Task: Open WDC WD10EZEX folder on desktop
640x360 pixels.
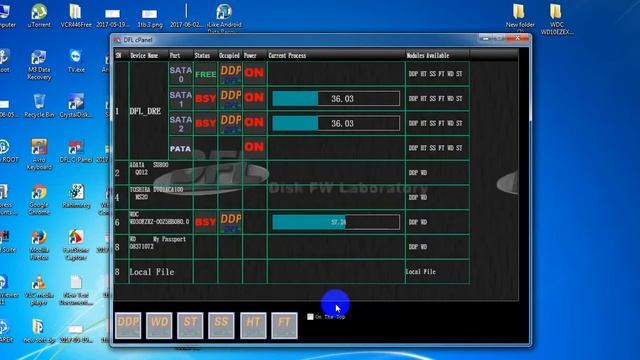Action: pos(556,18)
